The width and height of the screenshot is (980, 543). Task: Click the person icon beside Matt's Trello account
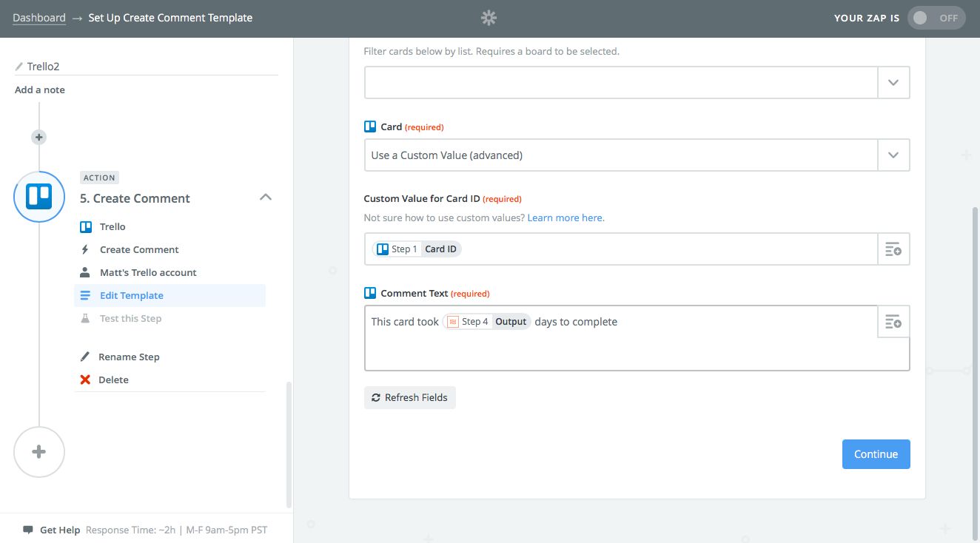(x=86, y=272)
